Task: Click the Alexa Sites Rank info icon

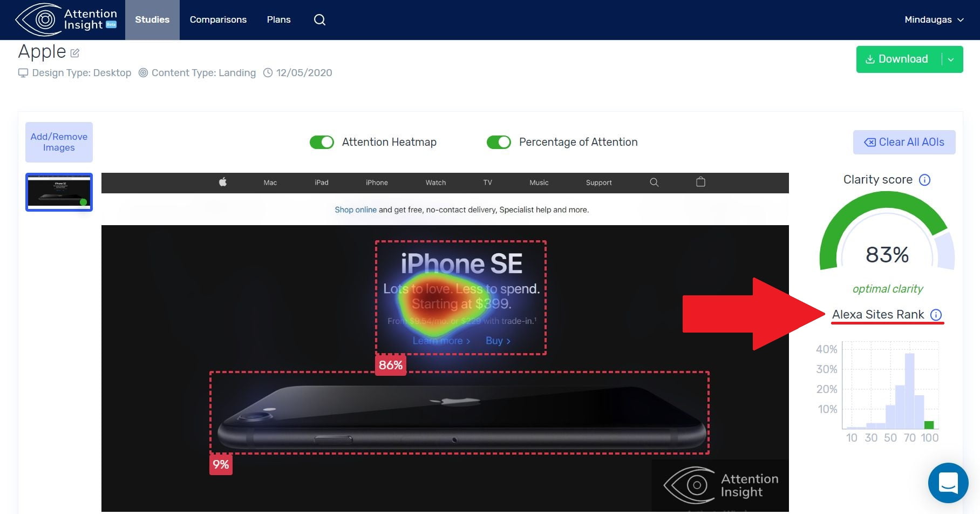Action: (x=936, y=314)
